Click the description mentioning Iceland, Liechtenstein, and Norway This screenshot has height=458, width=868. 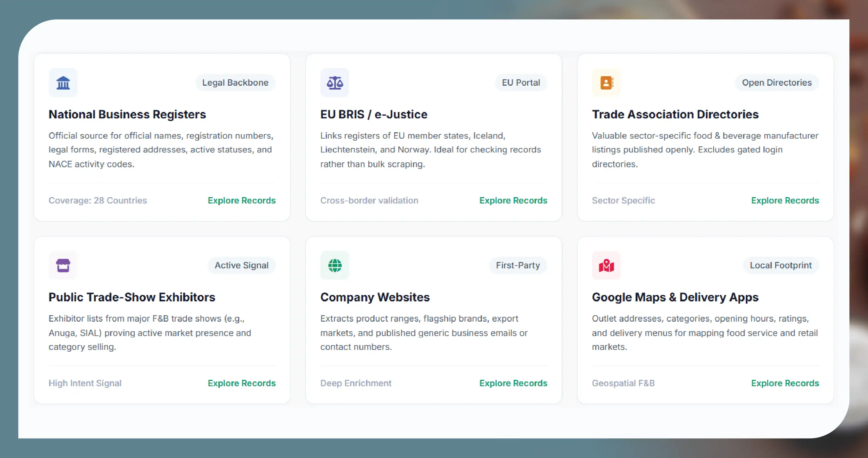coord(431,150)
